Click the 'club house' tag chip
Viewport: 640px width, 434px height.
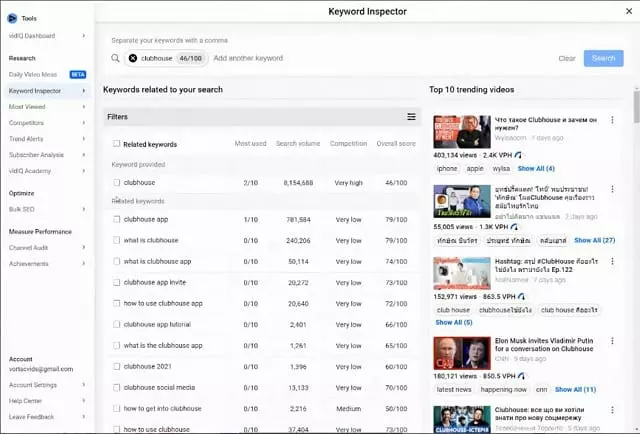click(x=453, y=310)
